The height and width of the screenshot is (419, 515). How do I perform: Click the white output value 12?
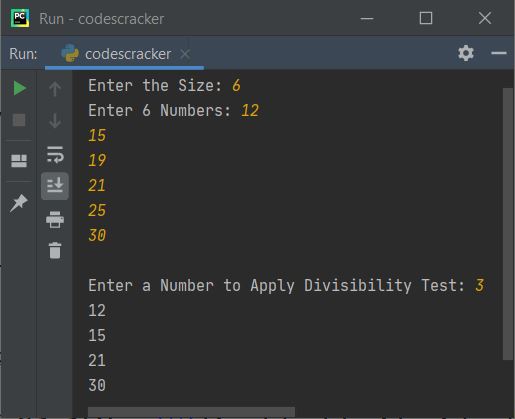click(97, 310)
